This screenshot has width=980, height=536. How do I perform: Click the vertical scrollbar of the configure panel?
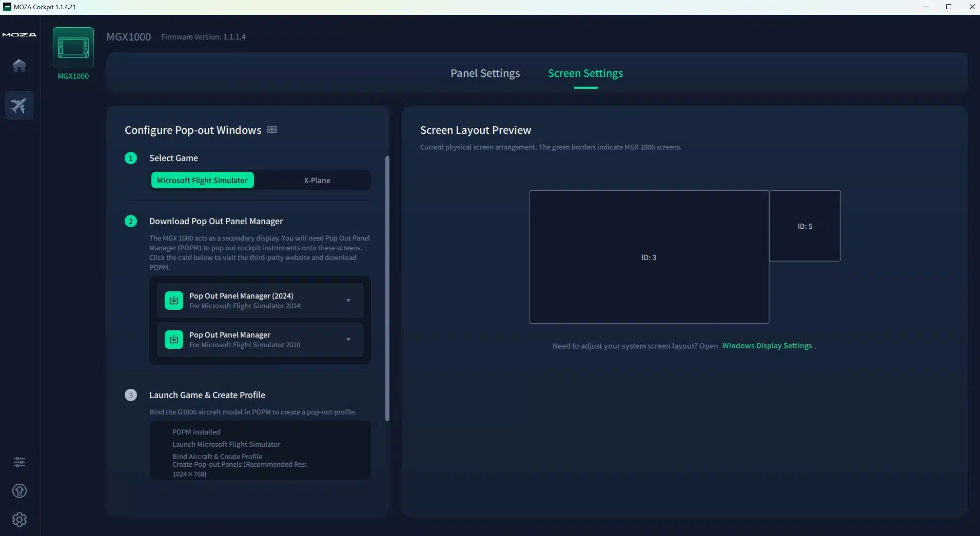387,288
